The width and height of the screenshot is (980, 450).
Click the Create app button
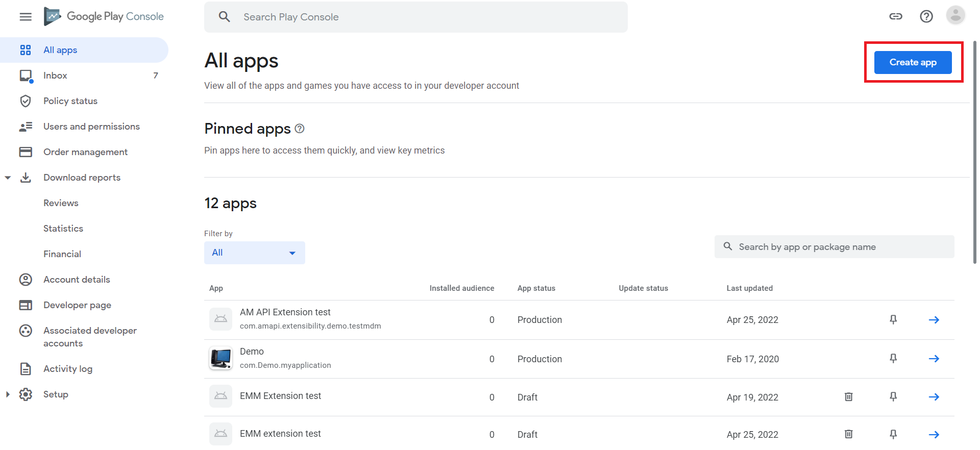[913, 62]
